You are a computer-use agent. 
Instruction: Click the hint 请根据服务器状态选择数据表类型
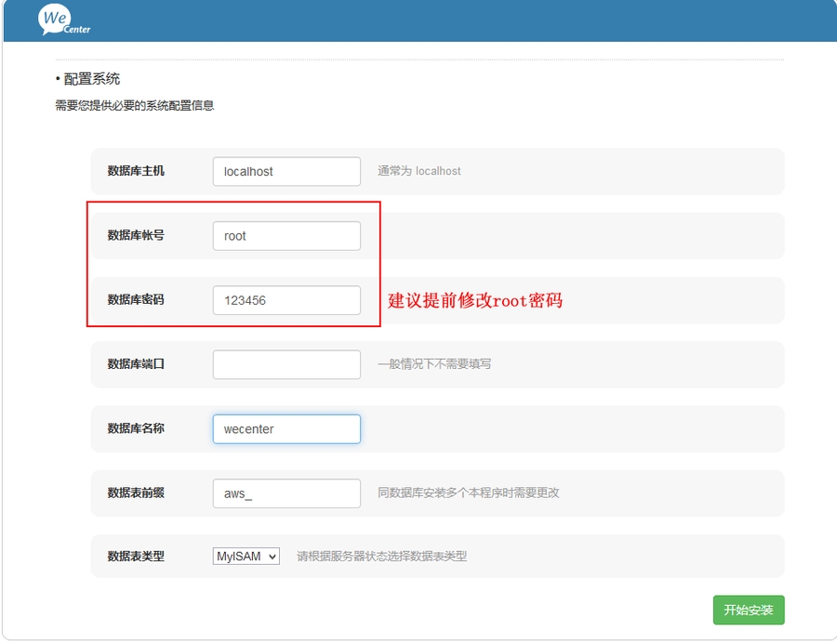pyautogui.click(x=381, y=557)
